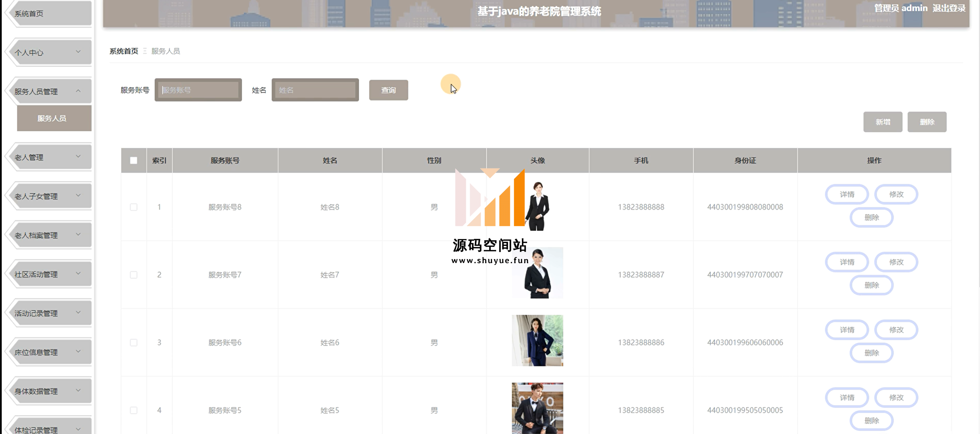Collapse the 服务人员管理 menu chevron
Viewport: 980px width, 434px height.
(x=78, y=91)
